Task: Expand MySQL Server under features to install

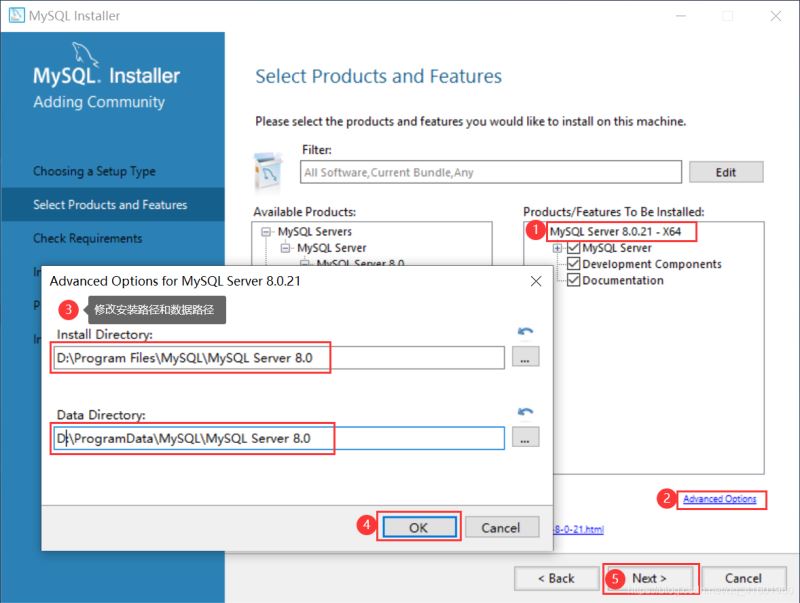Action: click(557, 247)
